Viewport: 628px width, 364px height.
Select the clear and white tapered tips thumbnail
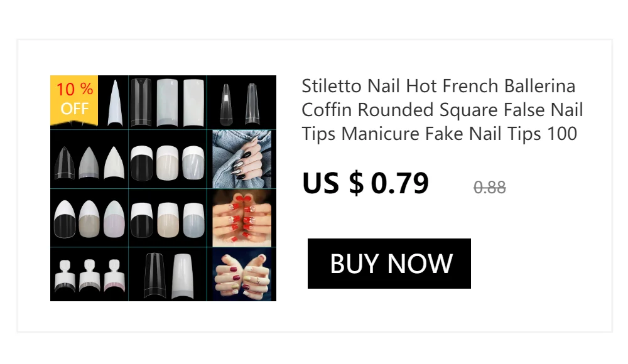pos(168,274)
